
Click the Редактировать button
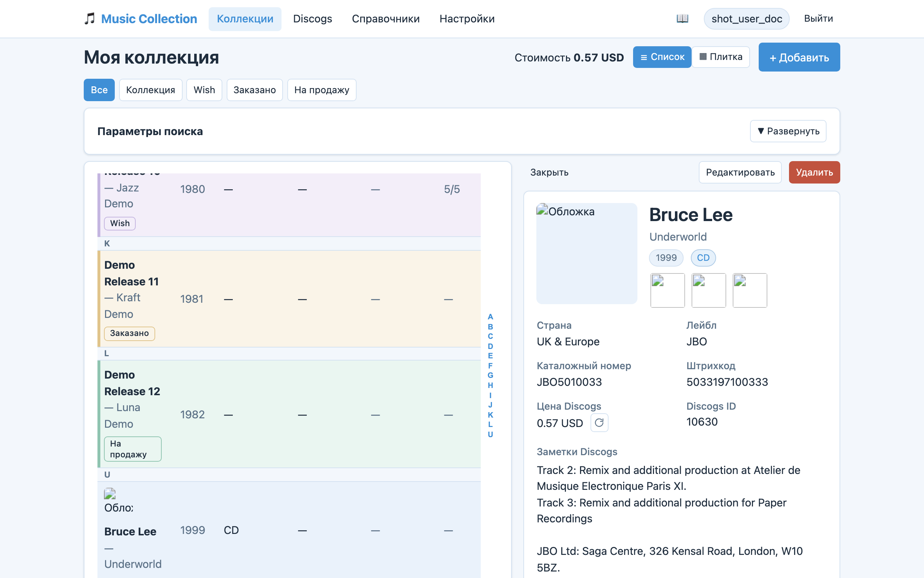pyautogui.click(x=740, y=172)
